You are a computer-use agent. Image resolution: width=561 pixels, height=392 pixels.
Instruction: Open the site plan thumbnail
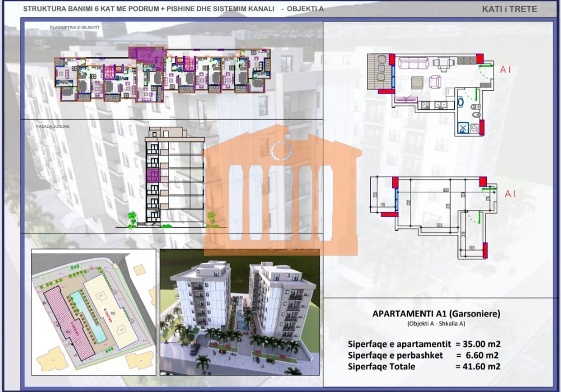93,312
